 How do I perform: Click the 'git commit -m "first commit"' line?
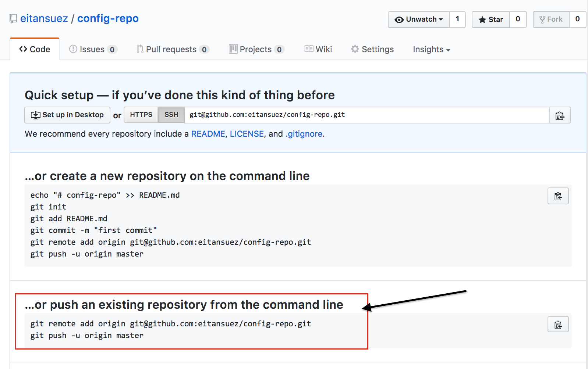(x=93, y=230)
